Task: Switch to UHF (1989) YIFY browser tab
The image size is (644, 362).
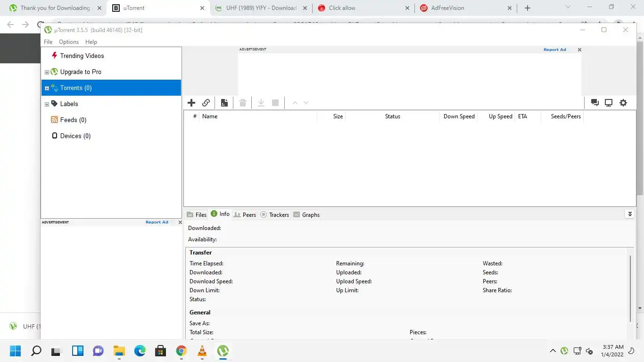Action: coord(260,8)
